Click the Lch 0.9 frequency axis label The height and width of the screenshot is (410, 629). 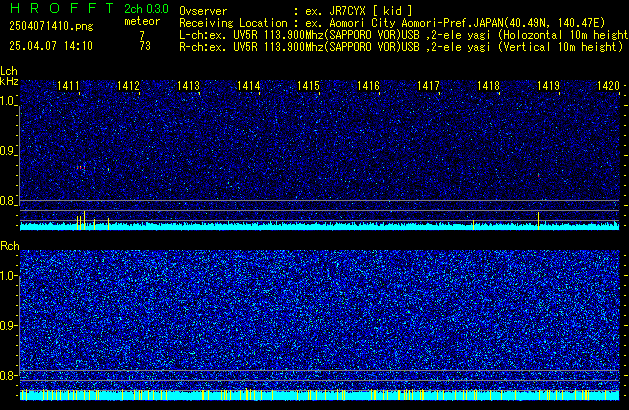pyautogui.click(x=7, y=151)
